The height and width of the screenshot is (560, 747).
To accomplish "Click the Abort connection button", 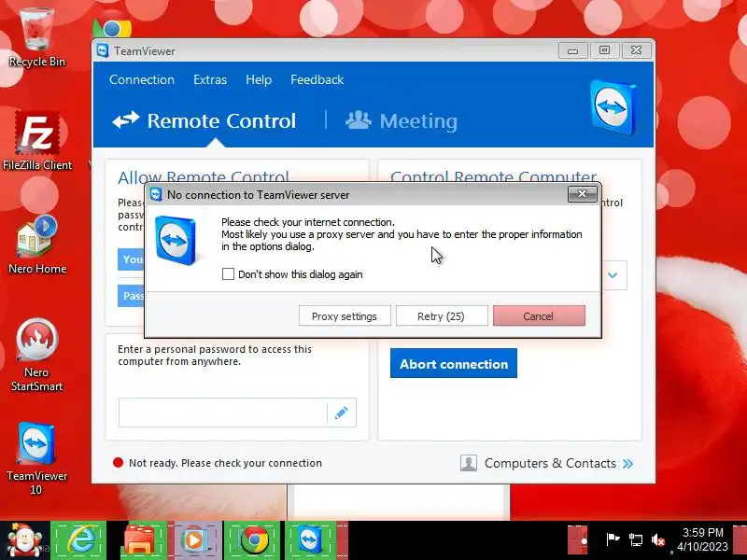I will (454, 363).
